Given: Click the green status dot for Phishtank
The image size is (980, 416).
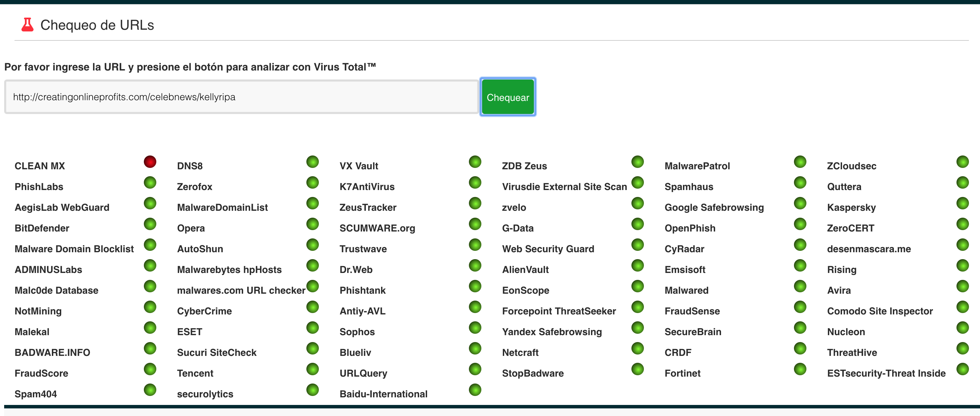Looking at the screenshot, I should pos(475,286).
